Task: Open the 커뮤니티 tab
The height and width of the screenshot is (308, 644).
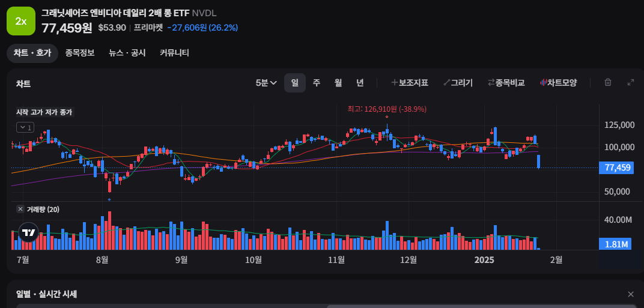Action: tap(174, 53)
